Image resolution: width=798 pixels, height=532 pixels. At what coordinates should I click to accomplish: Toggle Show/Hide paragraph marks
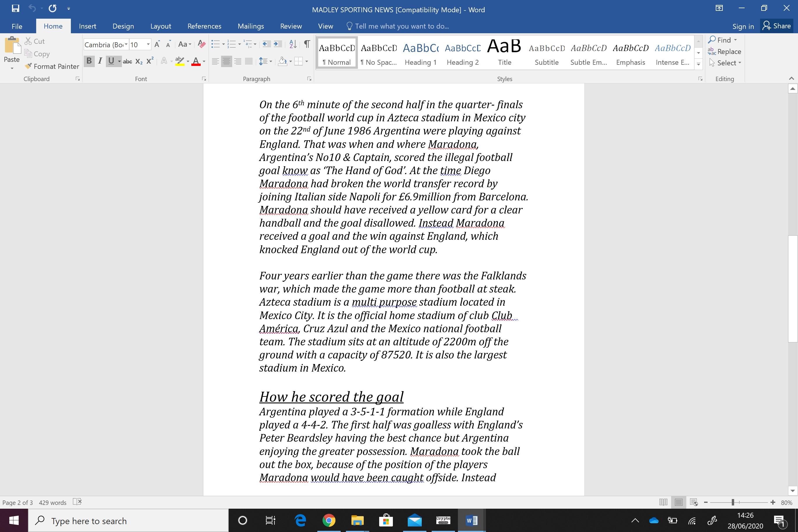point(307,44)
